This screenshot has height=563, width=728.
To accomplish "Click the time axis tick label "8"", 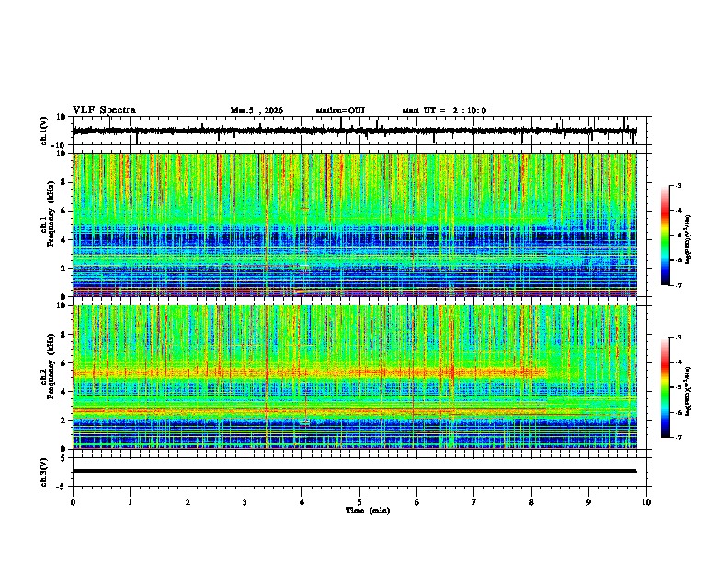I will click(x=531, y=502).
